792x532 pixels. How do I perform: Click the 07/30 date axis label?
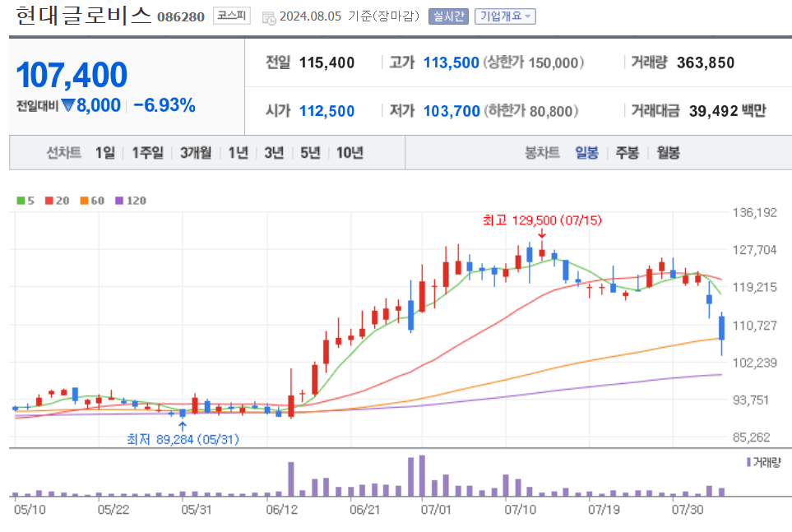(688, 509)
